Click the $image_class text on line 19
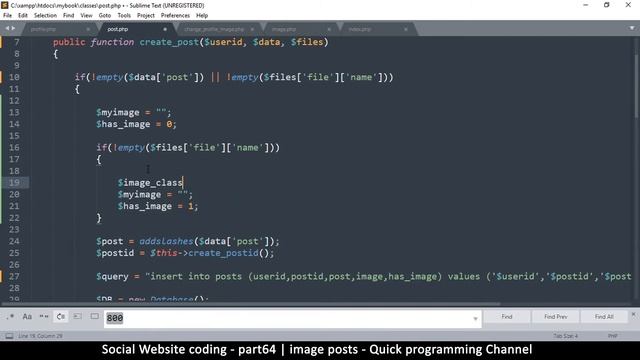This screenshot has height=360, width=640. [x=150, y=183]
